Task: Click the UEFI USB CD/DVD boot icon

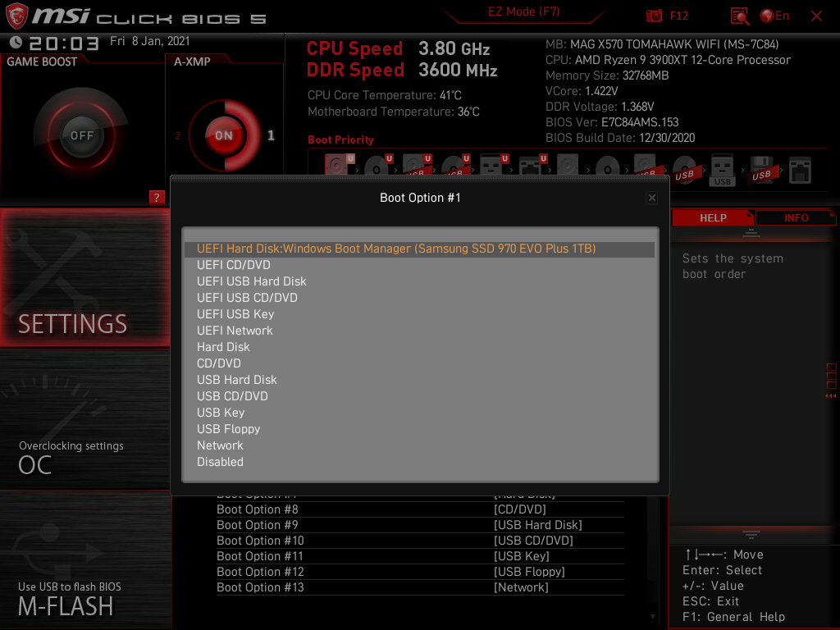Action: [454, 166]
